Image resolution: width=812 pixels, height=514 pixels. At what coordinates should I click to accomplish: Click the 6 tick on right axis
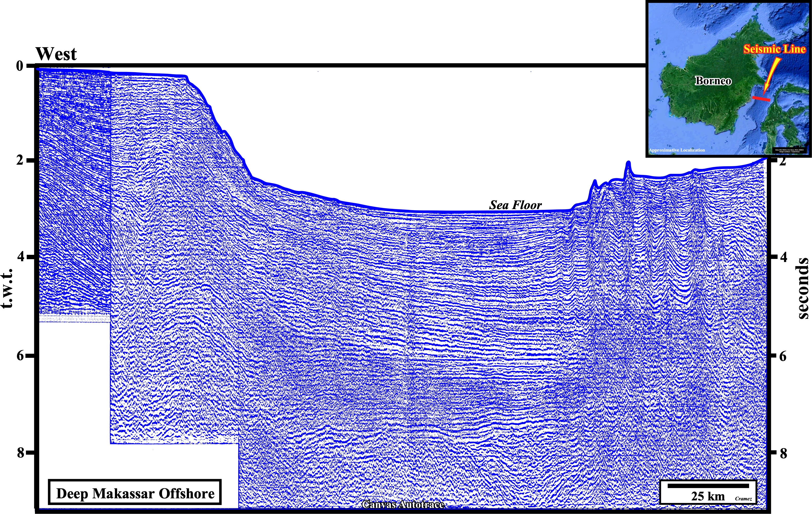point(783,356)
